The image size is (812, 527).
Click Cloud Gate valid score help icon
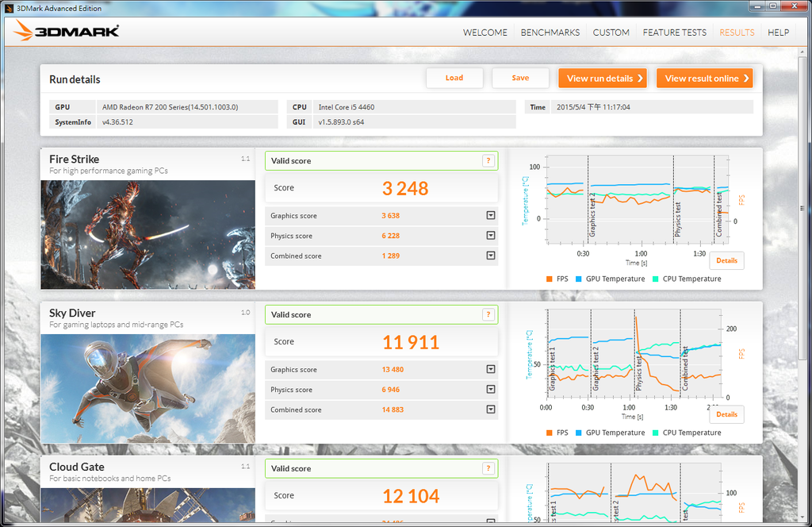(488, 469)
